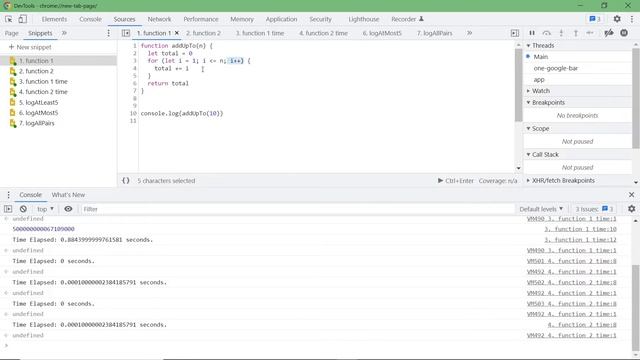This screenshot has width=640, height=360.
Task: Switch to the Console panel tab
Action: coord(90,19)
